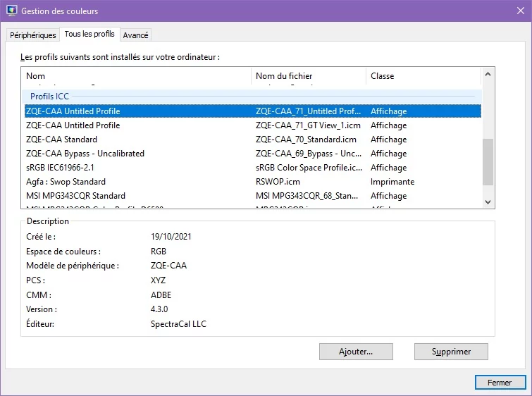Click the profile list scroll up arrow
The image size is (532, 396).
pos(488,74)
